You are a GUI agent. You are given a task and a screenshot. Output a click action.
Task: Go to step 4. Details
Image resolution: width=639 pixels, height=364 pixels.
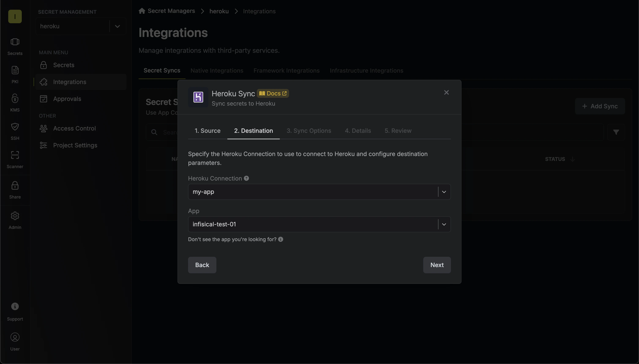coord(358,131)
